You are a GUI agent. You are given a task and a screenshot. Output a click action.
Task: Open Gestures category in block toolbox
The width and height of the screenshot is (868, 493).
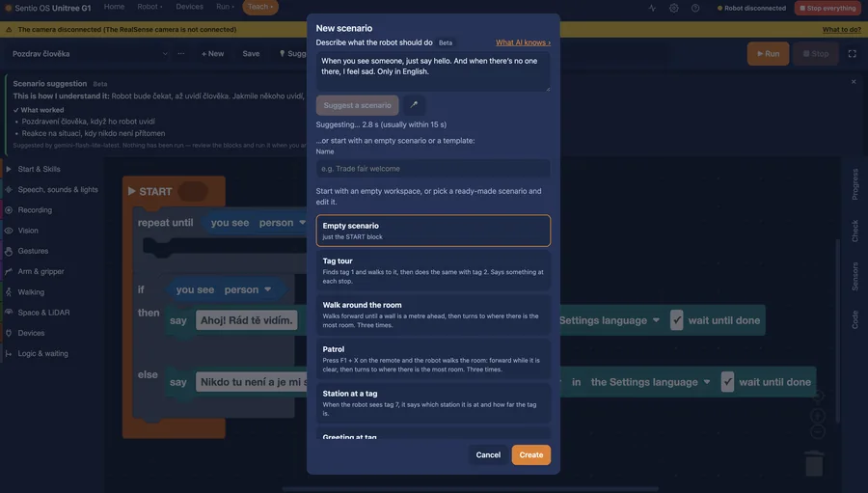click(x=33, y=251)
